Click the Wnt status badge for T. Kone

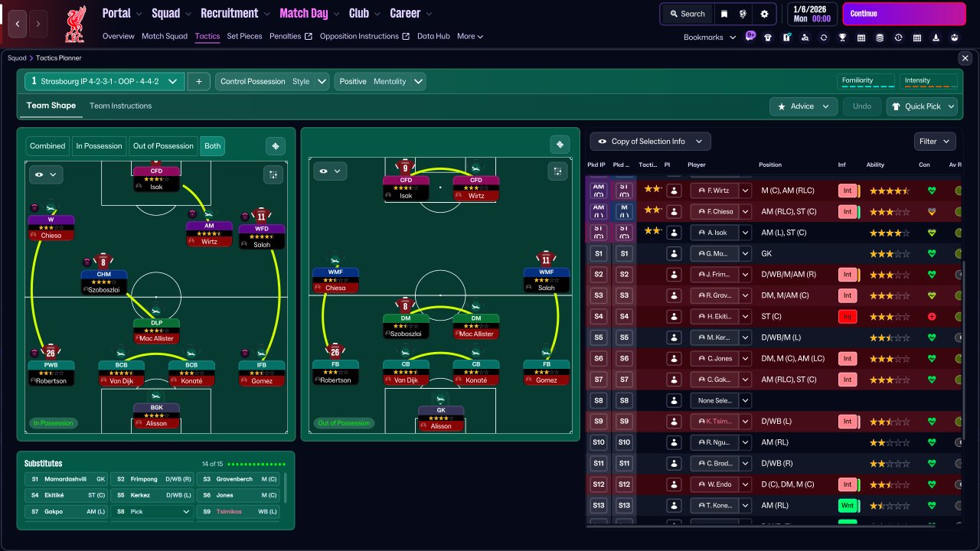click(x=847, y=506)
